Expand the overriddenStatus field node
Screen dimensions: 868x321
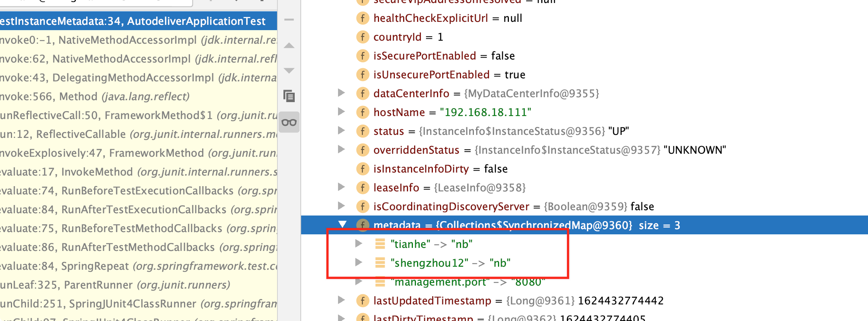pyautogui.click(x=341, y=149)
